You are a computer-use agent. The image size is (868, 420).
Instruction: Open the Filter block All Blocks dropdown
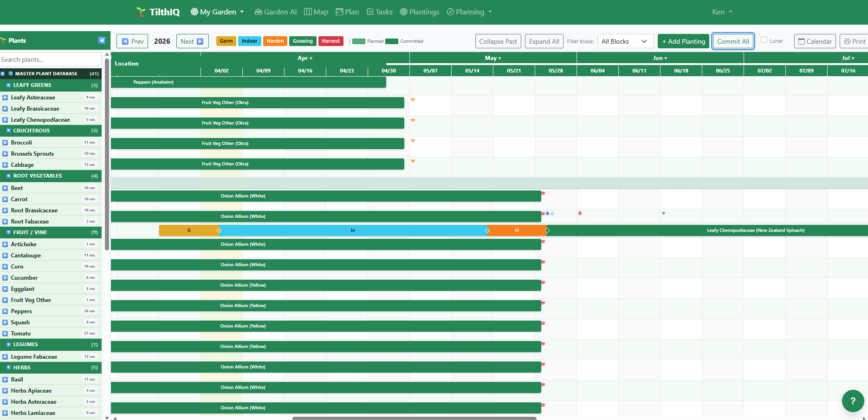(625, 41)
